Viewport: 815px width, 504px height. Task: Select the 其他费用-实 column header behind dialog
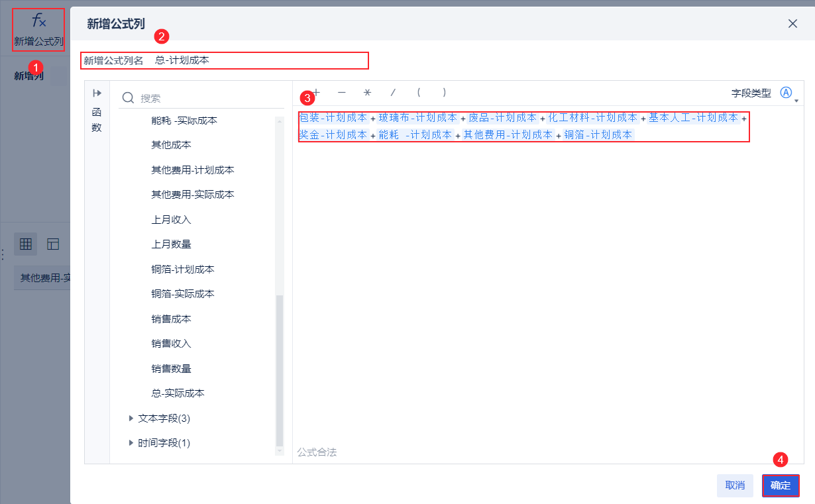pyautogui.click(x=42, y=277)
